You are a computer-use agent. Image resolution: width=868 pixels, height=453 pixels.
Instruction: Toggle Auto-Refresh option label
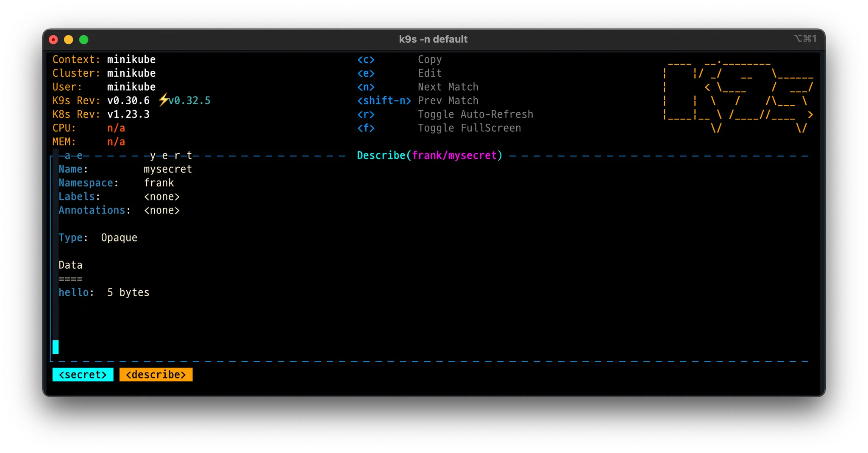[475, 114]
